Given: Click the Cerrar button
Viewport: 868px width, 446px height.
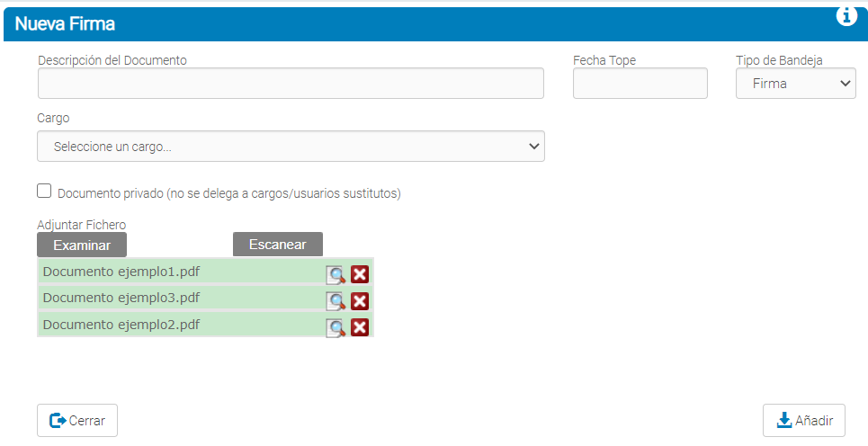Looking at the screenshot, I should coord(77,420).
